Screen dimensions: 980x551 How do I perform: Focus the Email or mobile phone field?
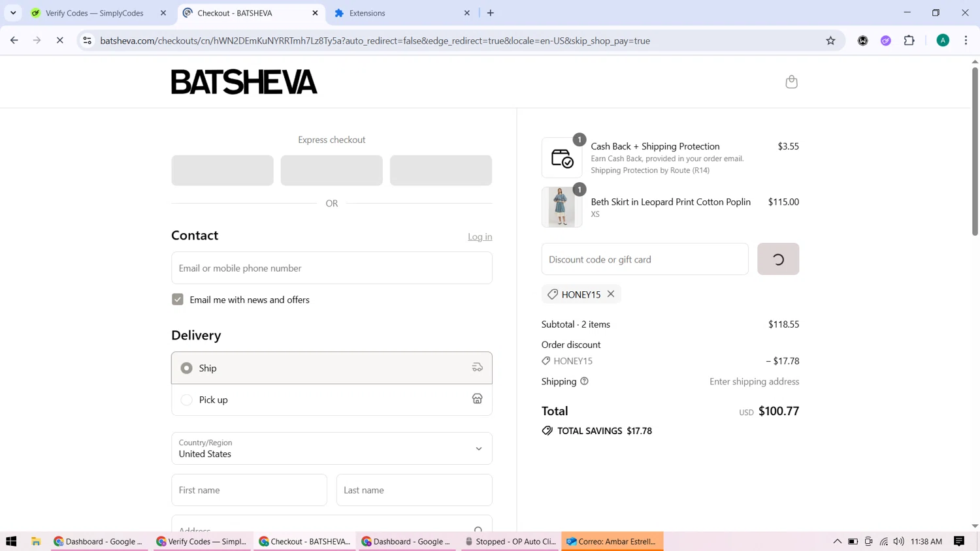[x=331, y=268]
